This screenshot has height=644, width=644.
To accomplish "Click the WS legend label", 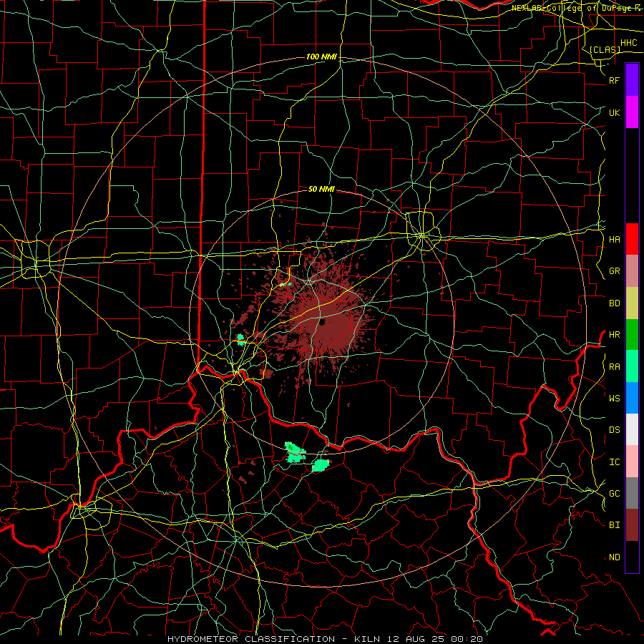I will [x=614, y=399].
